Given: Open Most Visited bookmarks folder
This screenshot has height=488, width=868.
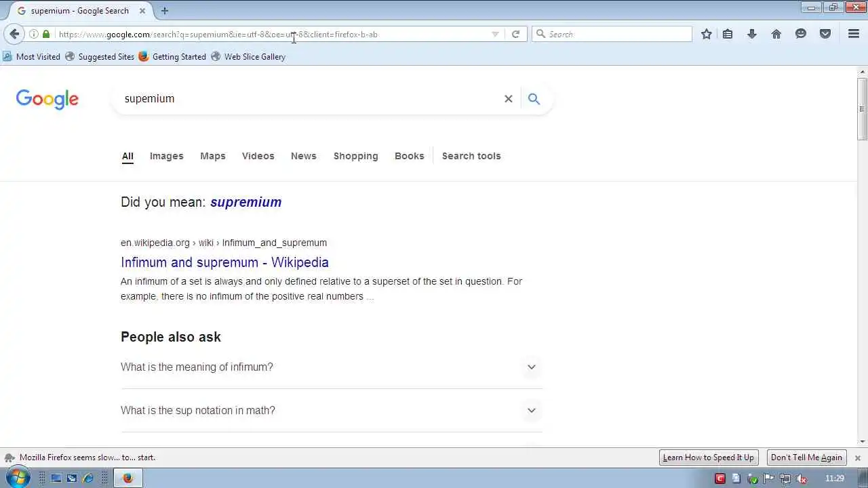Looking at the screenshot, I should [x=32, y=57].
